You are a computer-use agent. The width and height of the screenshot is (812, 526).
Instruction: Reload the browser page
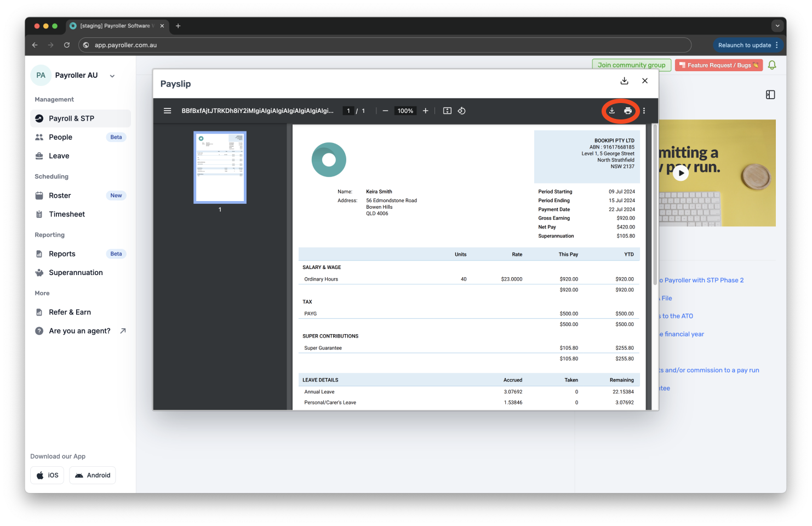[67, 45]
